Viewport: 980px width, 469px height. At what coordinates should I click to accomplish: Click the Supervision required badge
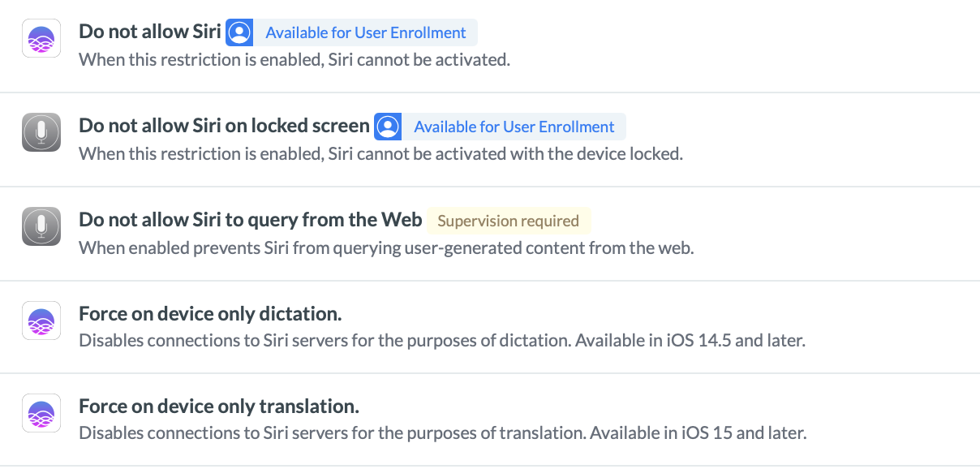[509, 221]
